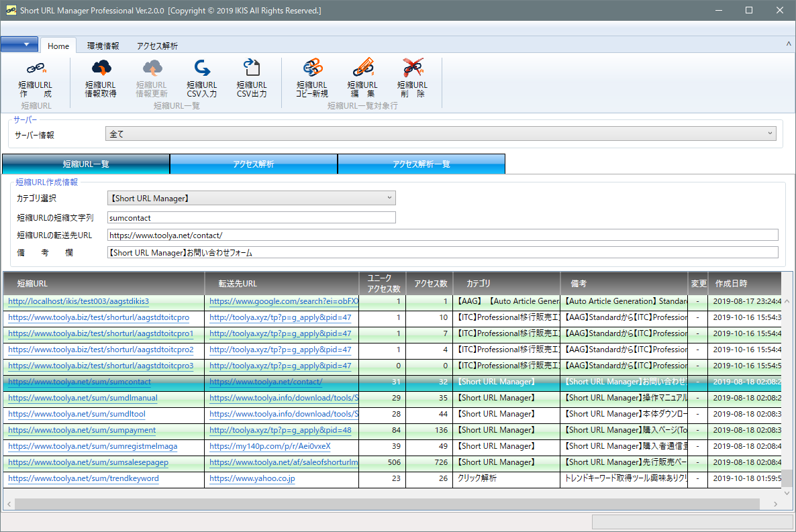Click the 短縮URL作成 chain icon
This screenshot has width=796, height=532.
(36, 68)
